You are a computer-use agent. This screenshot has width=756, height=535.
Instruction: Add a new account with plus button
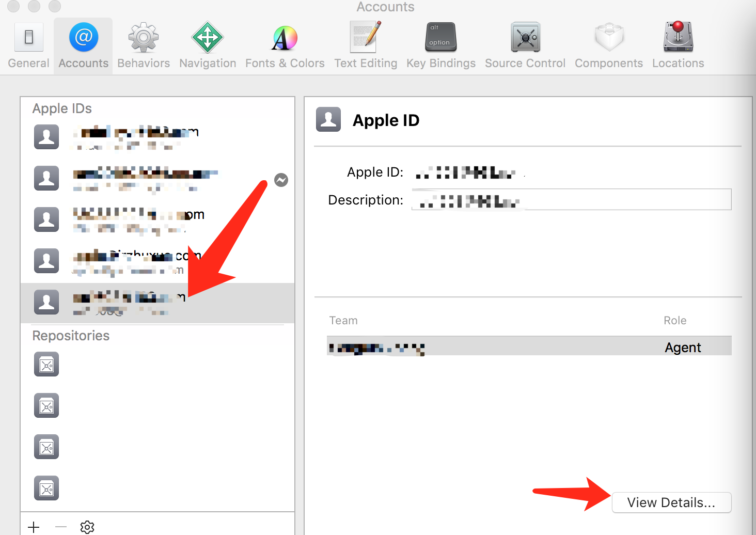coord(34,527)
